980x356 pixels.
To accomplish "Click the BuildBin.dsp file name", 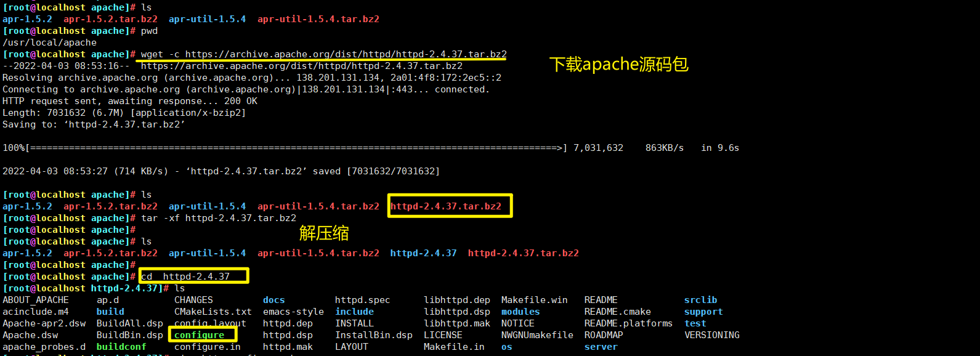I will pyautogui.click(x=130, y=335).
